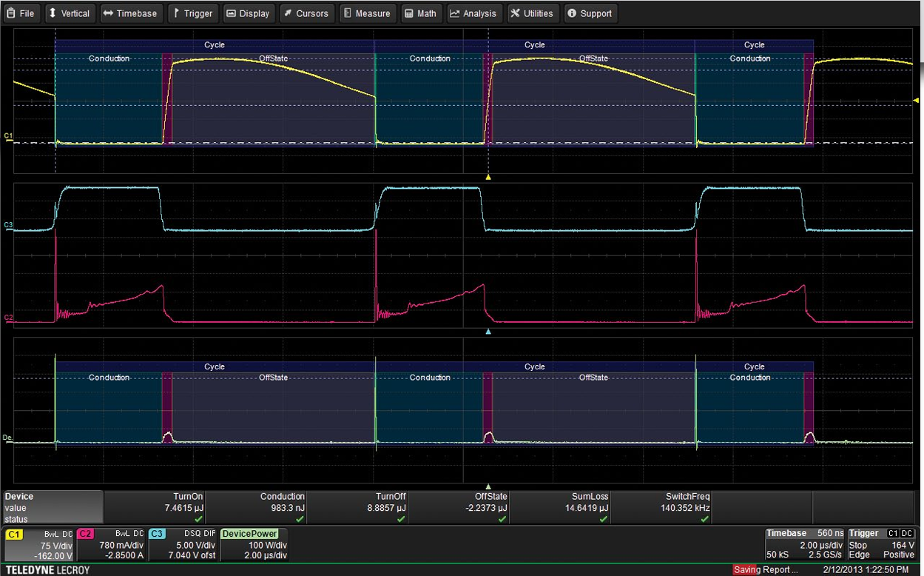Screen dimensions: 924x576
Task: Click the C2 trace label in middle grid
Action: tap(8, 318)
